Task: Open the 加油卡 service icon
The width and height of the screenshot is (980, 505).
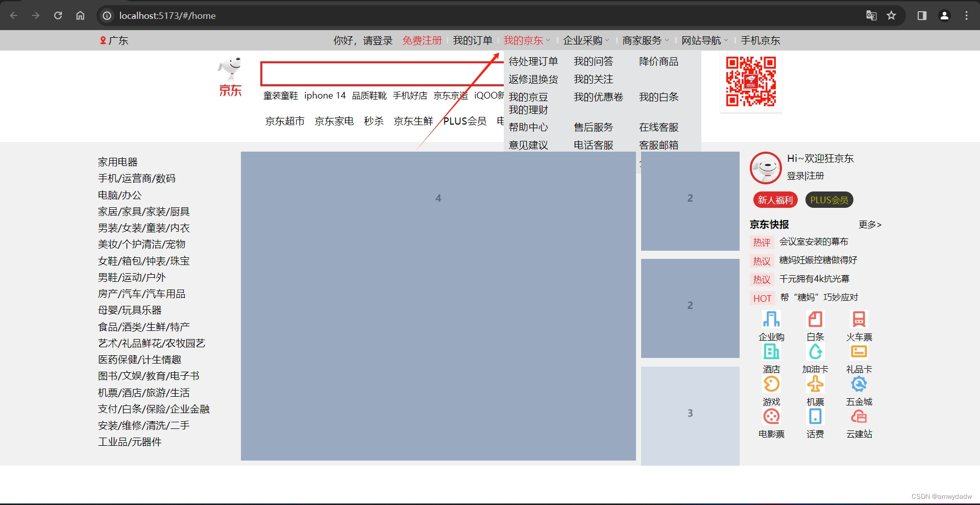Action: (x=815, y=351)
